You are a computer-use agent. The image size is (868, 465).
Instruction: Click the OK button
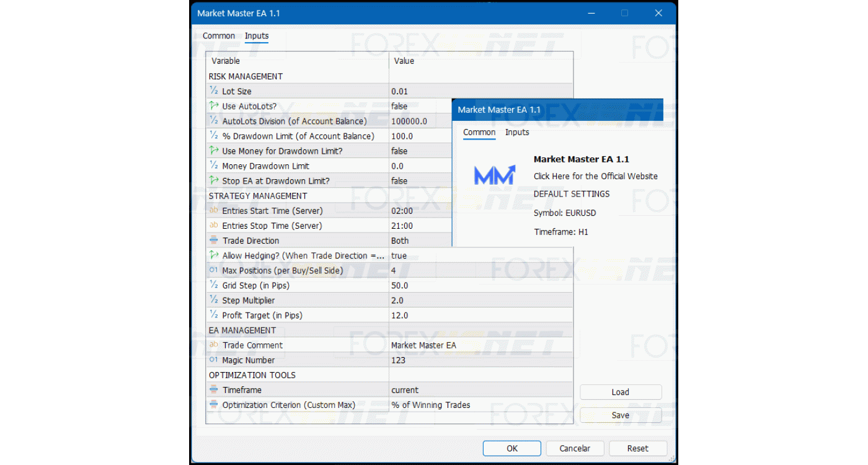(x=512, y=448)
